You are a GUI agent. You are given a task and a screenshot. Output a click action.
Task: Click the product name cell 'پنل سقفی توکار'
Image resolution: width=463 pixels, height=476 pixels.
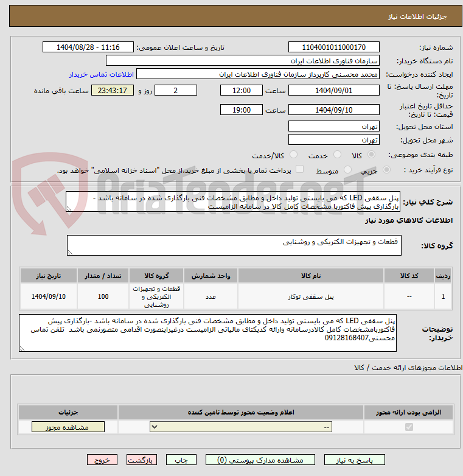[x=311, y=296]
